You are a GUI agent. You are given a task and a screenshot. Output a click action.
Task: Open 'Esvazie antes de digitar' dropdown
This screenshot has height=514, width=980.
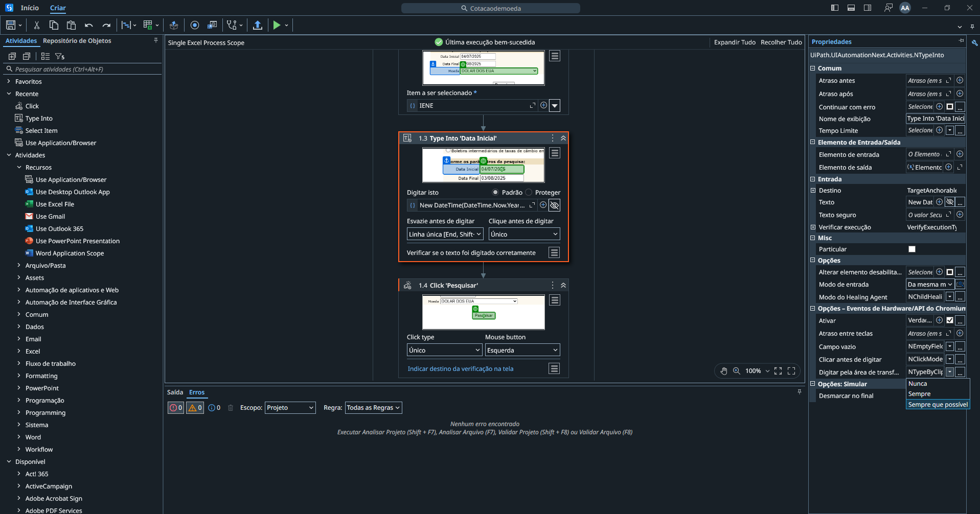click(445, 234)
